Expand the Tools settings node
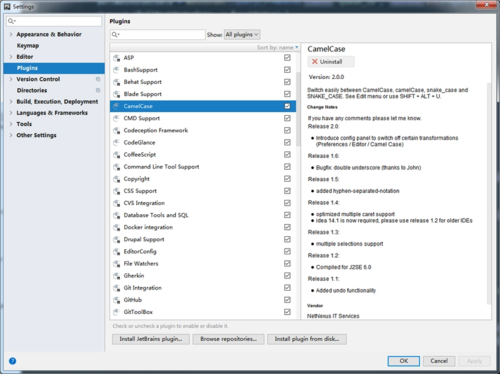 (11, 124)
